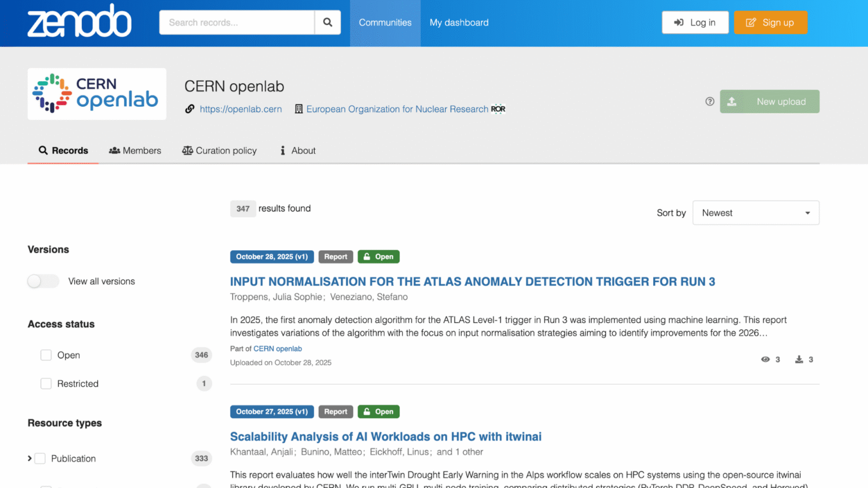This screenshot has height=488, width=868.
Task: Click the pencil icon in Sign up
Action: [751, 22]
